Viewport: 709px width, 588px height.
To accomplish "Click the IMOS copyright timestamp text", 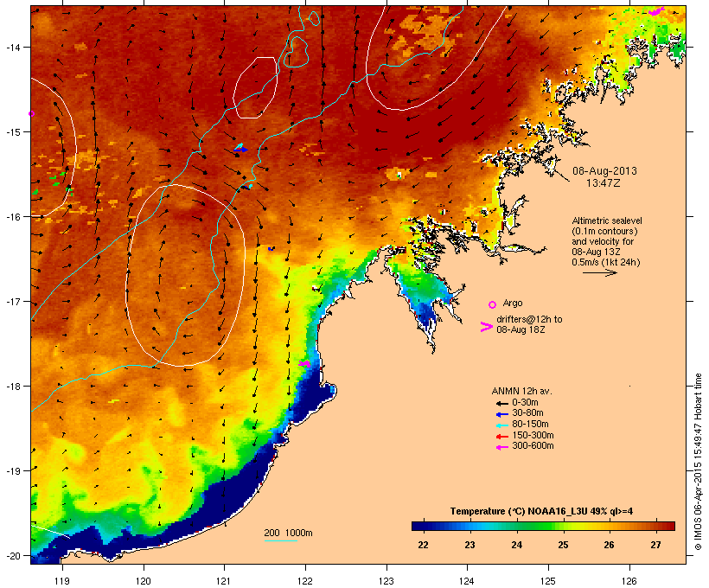I will click(x=699, y=462).
